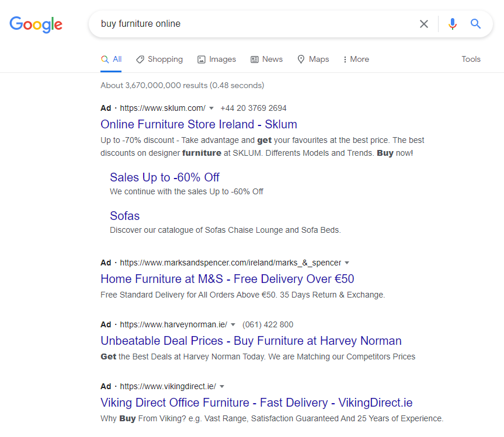Open Home Furniture at M&S result
Screen dimensions: 504x437
pyautogui.click(x=227, y=279)
